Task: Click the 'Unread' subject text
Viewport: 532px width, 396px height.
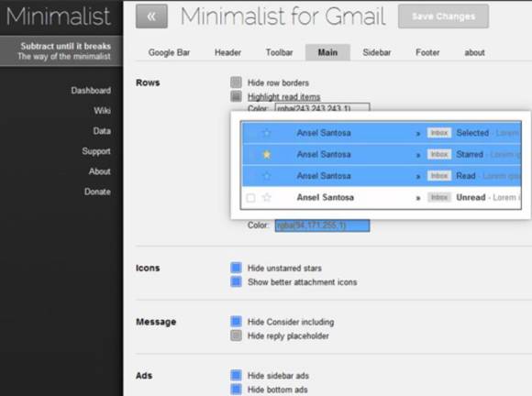Action: pos(471,197)
